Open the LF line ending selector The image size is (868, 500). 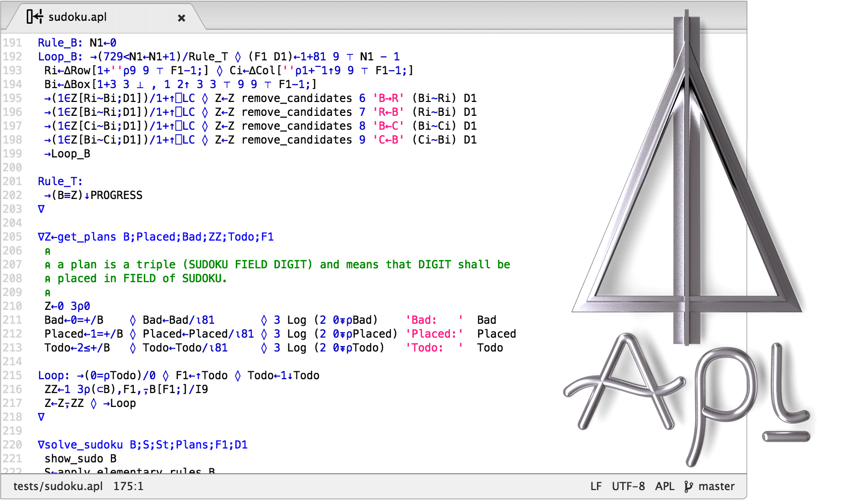596,486
